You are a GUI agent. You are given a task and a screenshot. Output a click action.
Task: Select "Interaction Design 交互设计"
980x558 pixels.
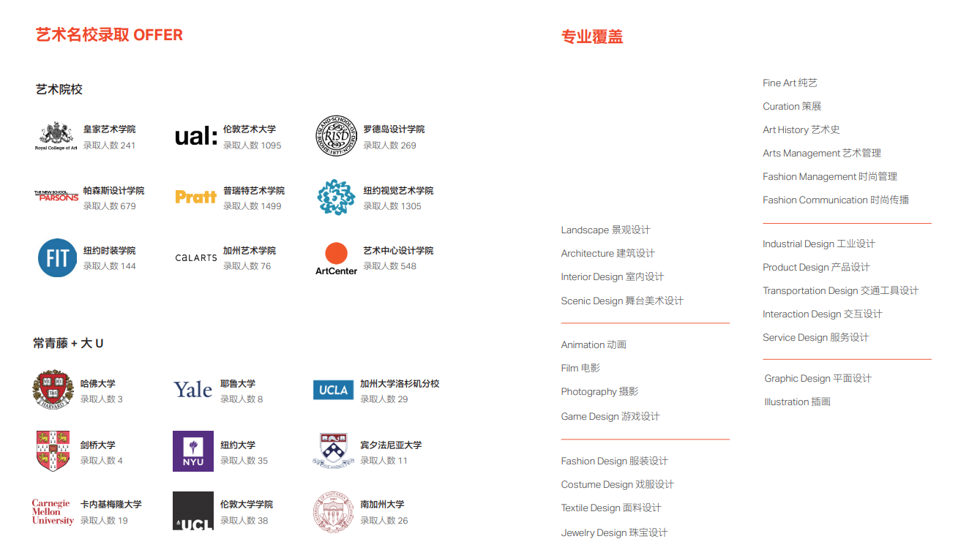823,314
